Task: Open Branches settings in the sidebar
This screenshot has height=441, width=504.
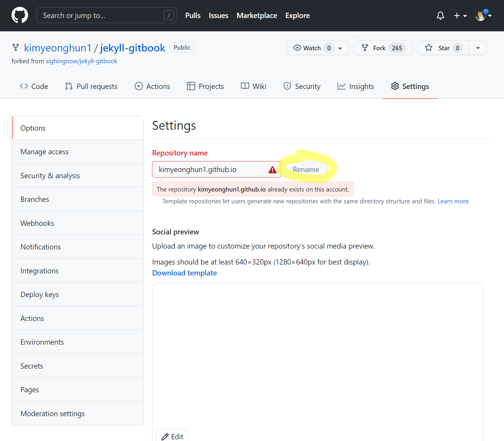Action: 35,199
